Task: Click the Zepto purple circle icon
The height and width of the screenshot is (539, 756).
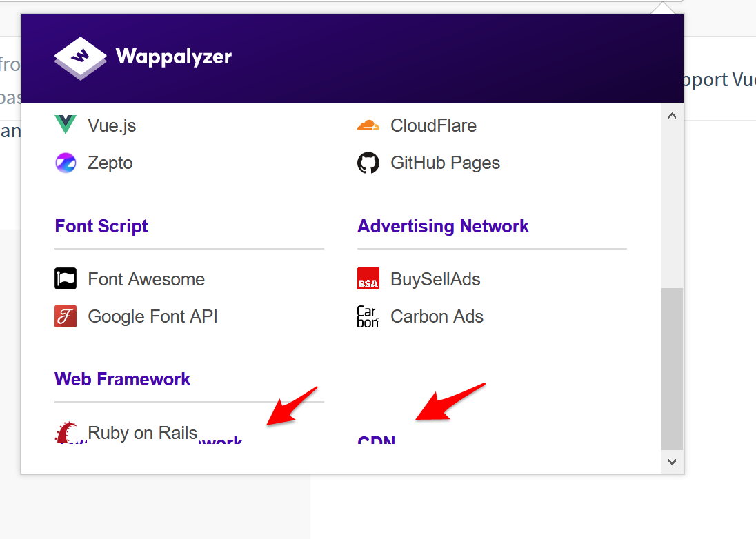Action: [66, 163]
